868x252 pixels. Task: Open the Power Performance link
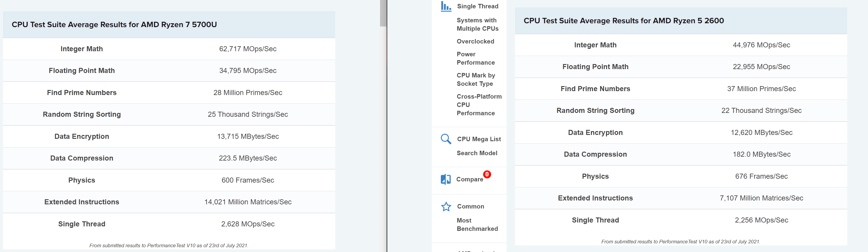475,58
